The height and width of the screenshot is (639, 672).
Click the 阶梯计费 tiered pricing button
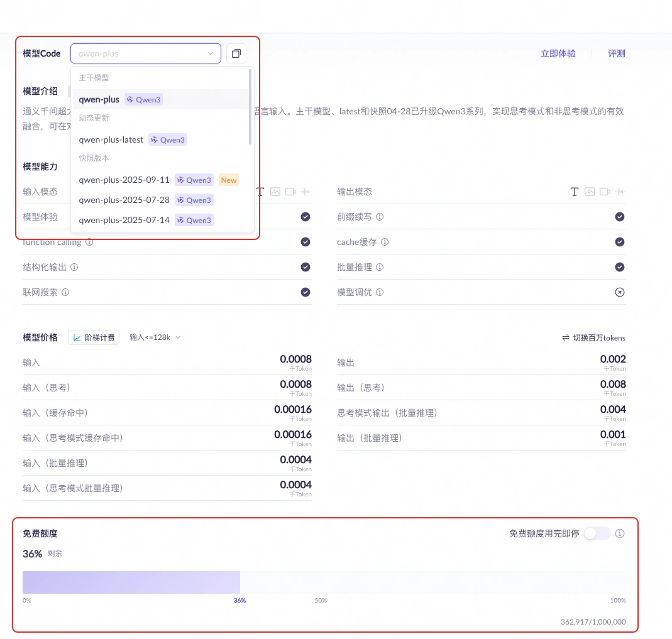pyautogui.click(x=94, y=337)
